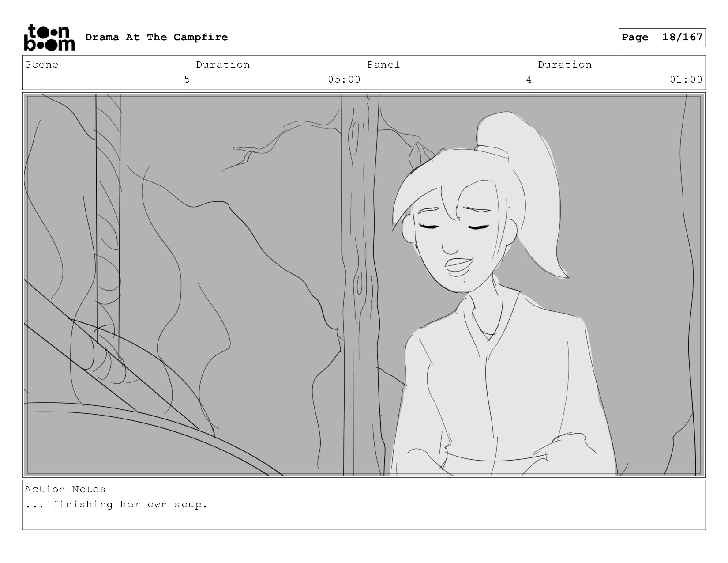Screen dimensions: 728x563
Task: Click the Page 18/167 box
Action: [x=662, y=38]
